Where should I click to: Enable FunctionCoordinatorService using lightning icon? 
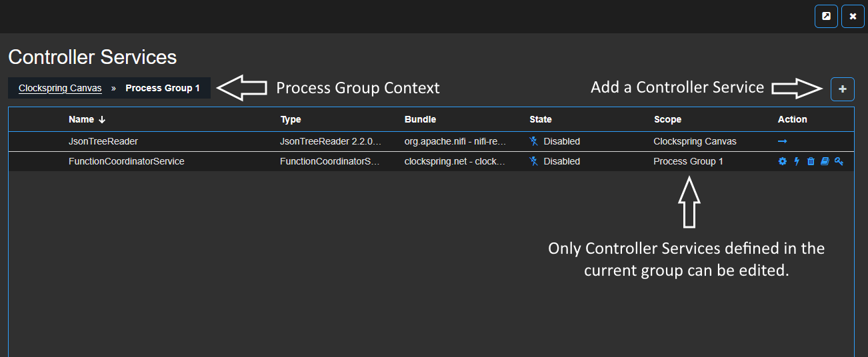coord(797,161)
